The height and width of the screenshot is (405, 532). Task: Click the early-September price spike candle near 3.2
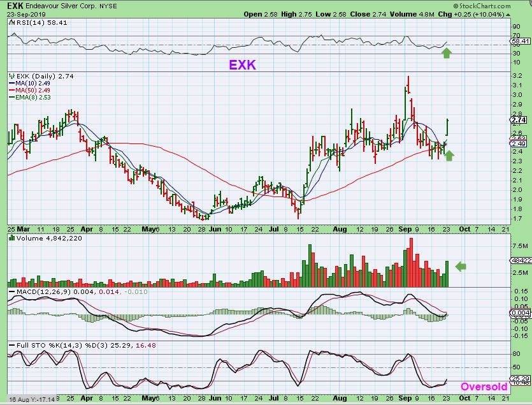pos(408,85)
